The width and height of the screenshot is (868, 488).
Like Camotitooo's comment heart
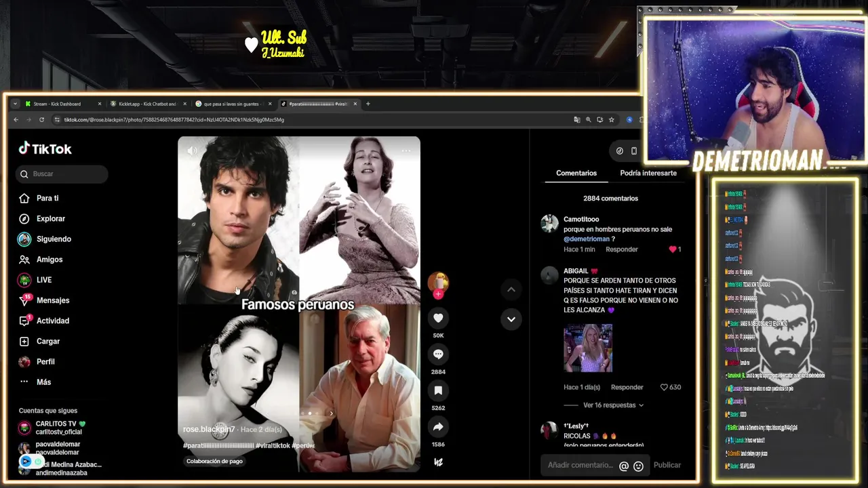tap(673, 249)
